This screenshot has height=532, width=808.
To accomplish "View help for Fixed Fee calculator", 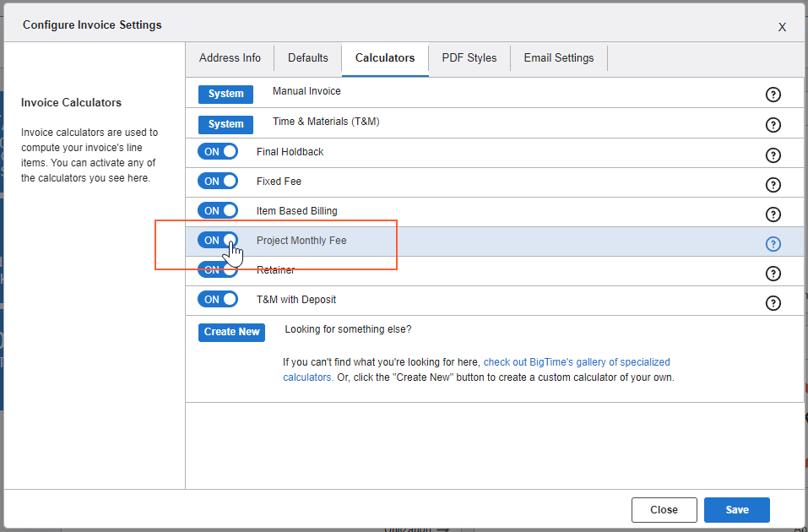I will click(773, 185).
